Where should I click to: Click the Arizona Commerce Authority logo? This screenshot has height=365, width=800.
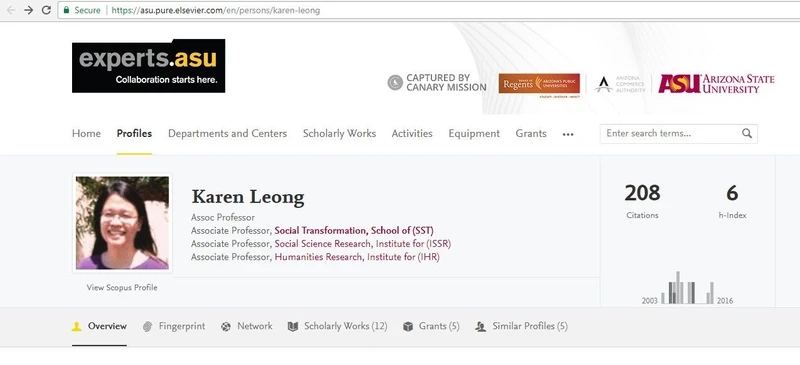click(x=619, y=84)
